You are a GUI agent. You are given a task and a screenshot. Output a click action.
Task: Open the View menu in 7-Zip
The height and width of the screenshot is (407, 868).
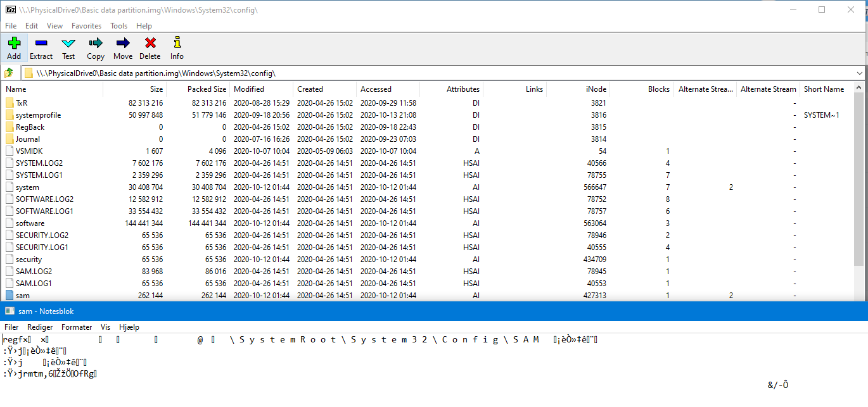[54, 26]
